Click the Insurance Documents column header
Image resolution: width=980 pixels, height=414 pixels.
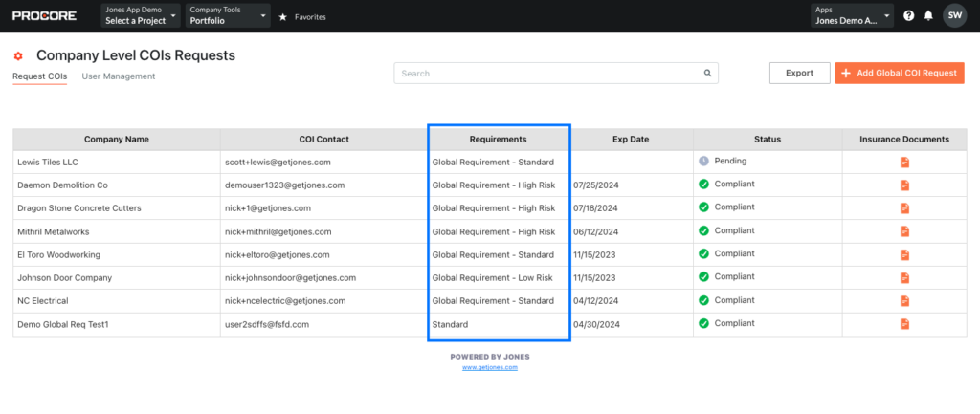tap(904, 140)
